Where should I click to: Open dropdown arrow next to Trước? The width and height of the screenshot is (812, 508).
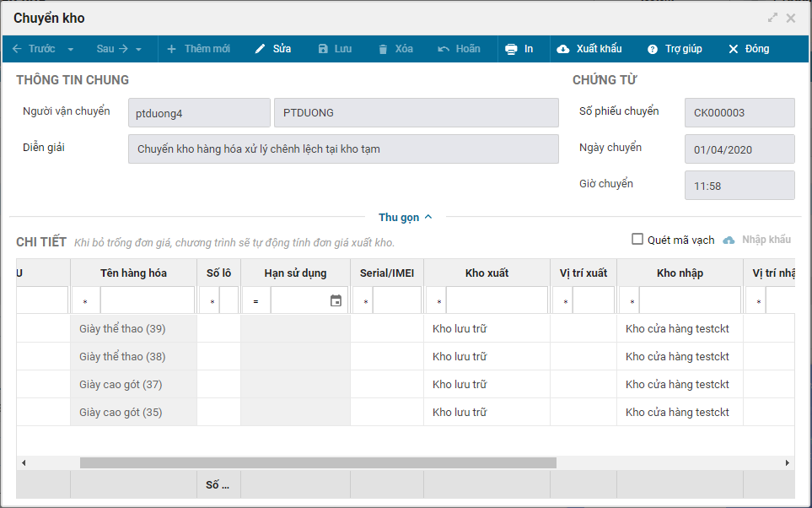[71, 49]
